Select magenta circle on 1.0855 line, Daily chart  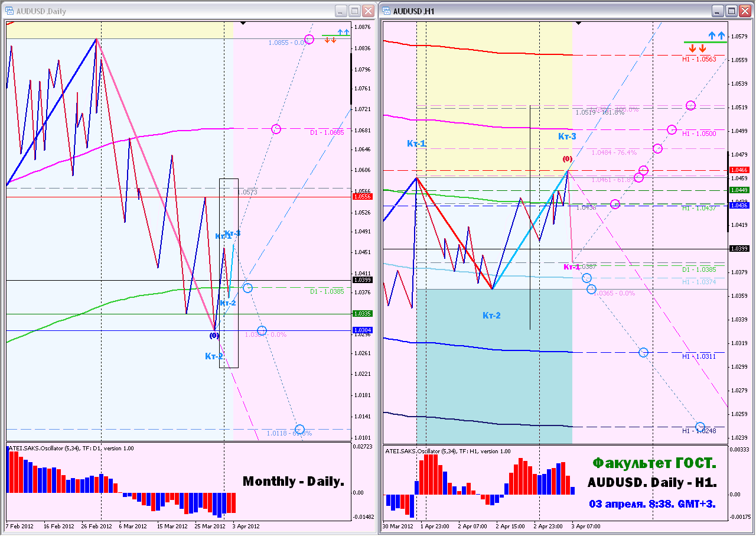click(x=309, y=40)
